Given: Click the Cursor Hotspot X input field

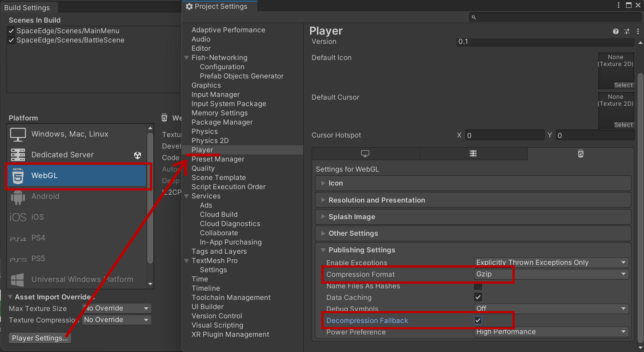Looking at the screenshot, I should (x=505, y=135).
